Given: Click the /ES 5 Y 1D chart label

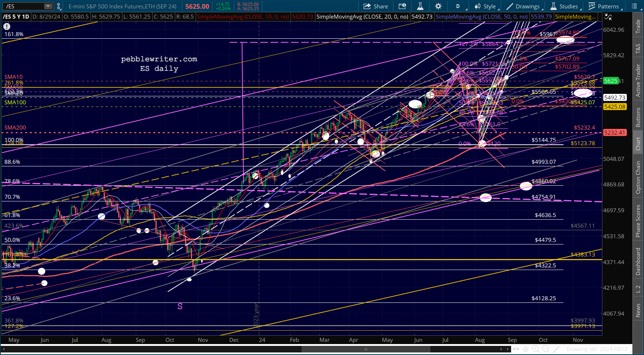Looking at the screenshot, I should (x=16, y=17).
